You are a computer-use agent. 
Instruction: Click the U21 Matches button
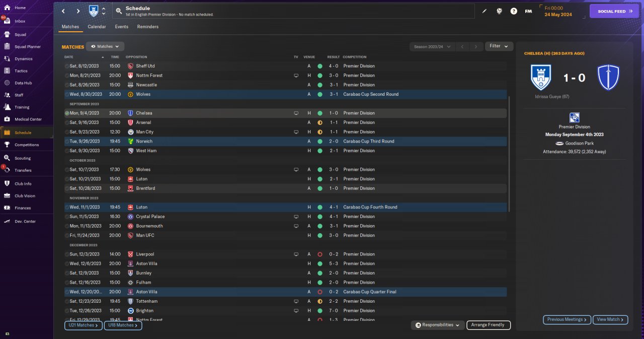[84, 325]
